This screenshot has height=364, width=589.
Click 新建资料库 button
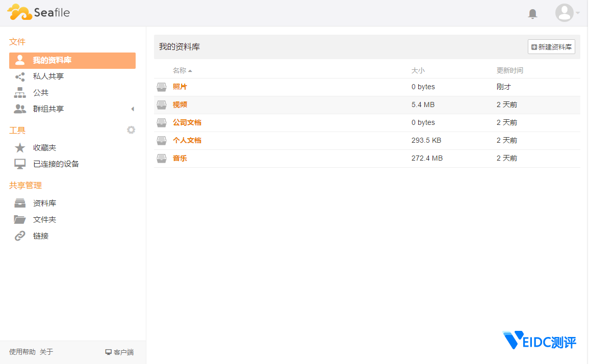[551, 47]
